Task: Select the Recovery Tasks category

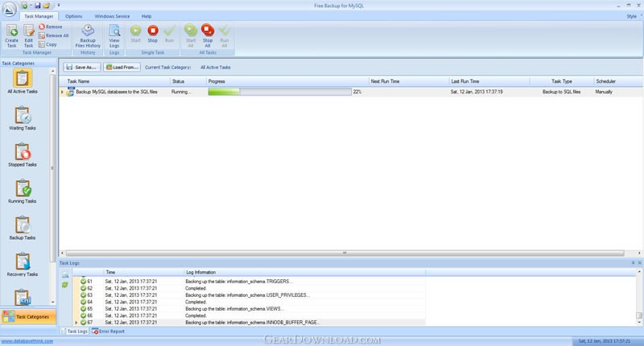Action: (22, 265)
